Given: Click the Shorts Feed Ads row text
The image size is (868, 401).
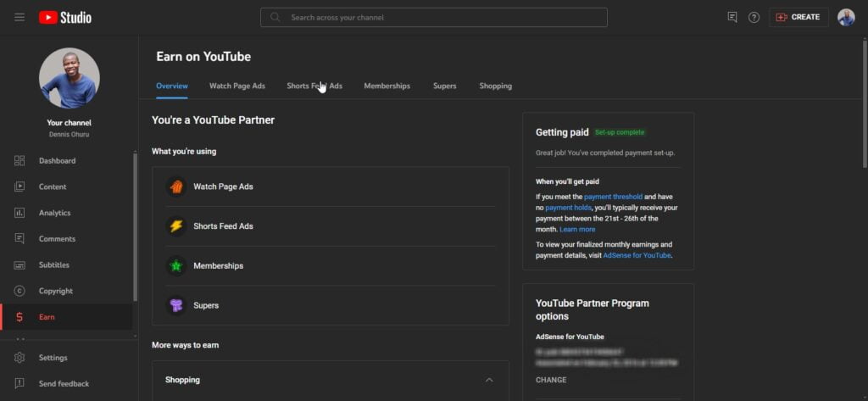Looking at the screenshot, I should coord(223,226).
